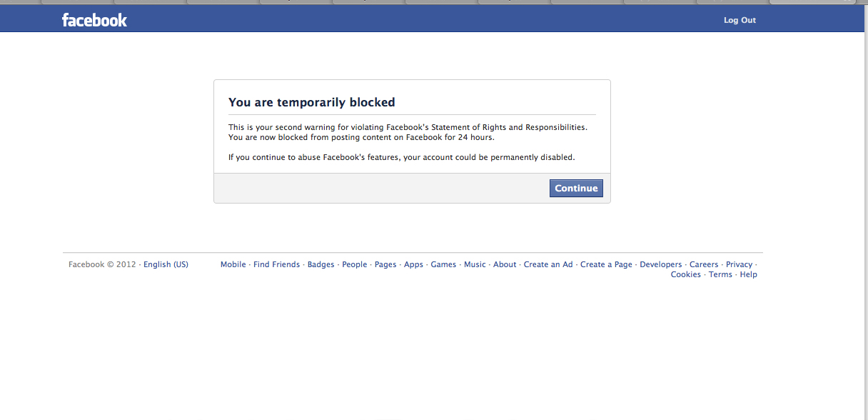
Task: Open the Help link in footer
Action: [748, 274]
